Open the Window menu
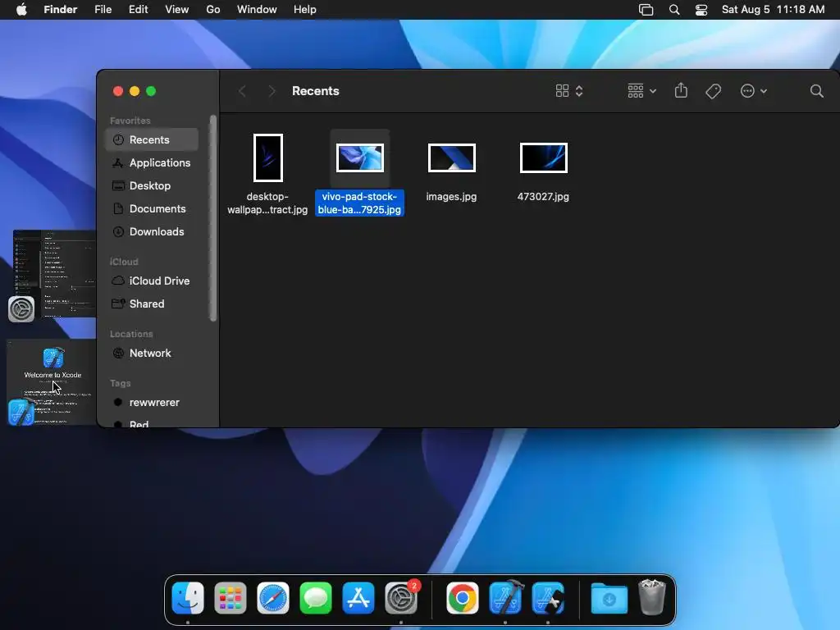The height and width of the screenshot is (630, 840). [257, 10]
